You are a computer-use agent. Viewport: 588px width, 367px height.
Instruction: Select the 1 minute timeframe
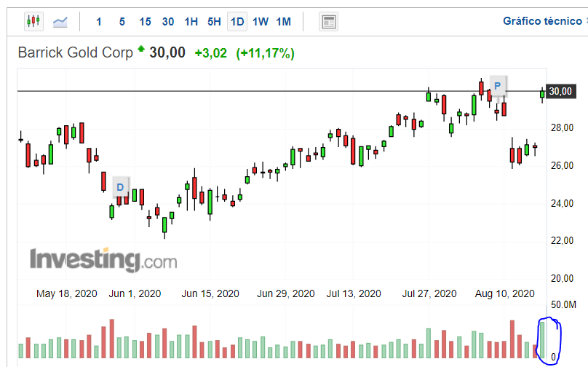(x=99, y=22)
